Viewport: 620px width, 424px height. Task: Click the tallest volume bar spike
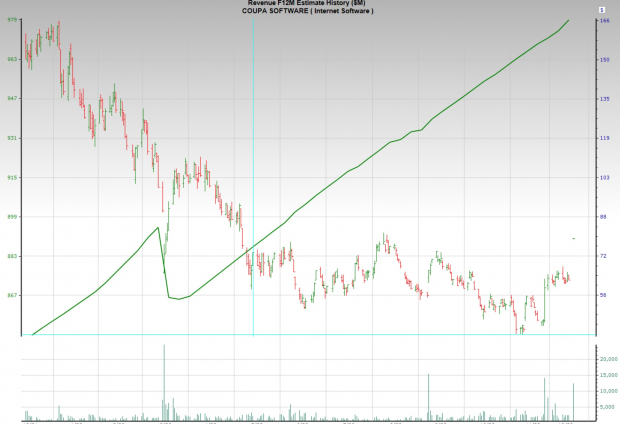tap(164, 380)
